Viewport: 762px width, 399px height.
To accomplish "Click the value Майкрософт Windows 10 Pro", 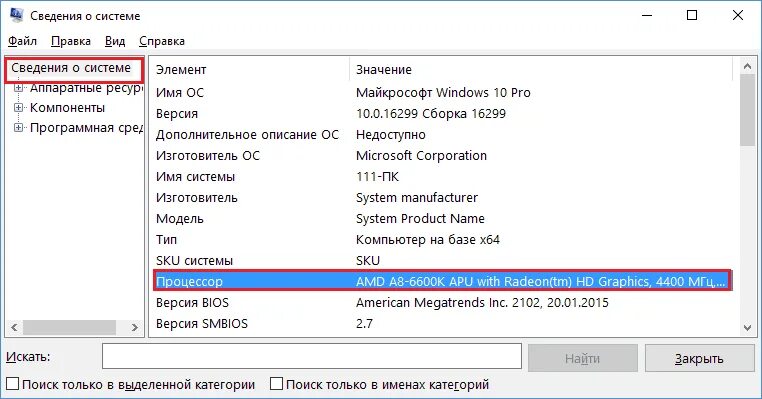I will click(443, 92).
